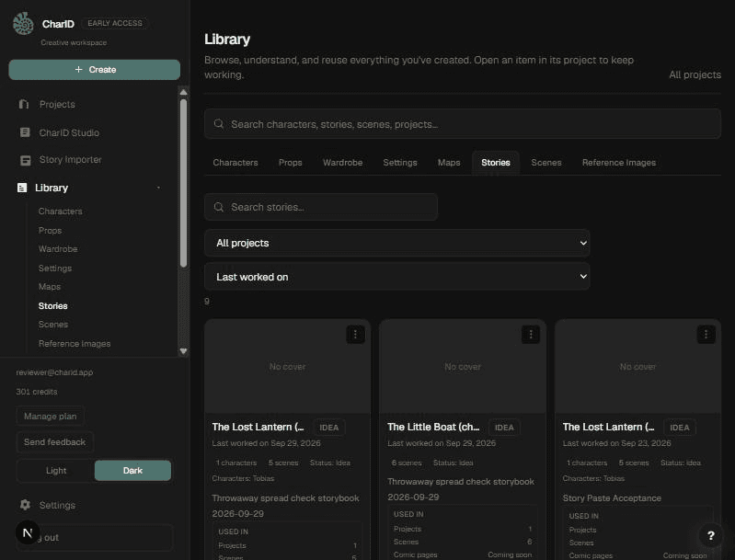735x560 pixels.
Task: Select Stories under Library in sidebar
Action: tap(53, 305)
